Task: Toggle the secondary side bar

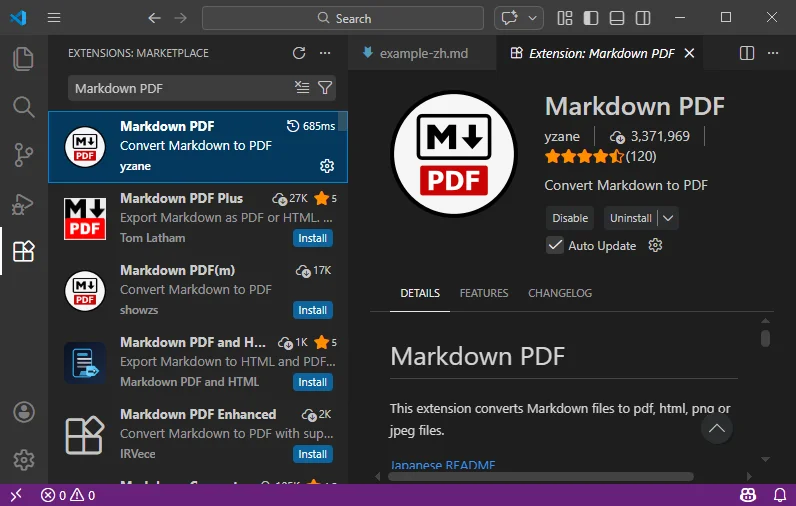Action: tap(643, 18)
